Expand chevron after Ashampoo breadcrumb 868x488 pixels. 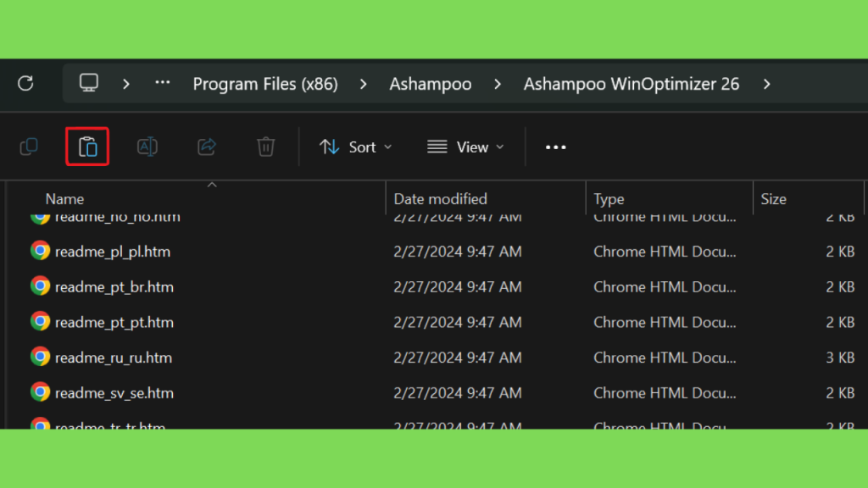497,84
